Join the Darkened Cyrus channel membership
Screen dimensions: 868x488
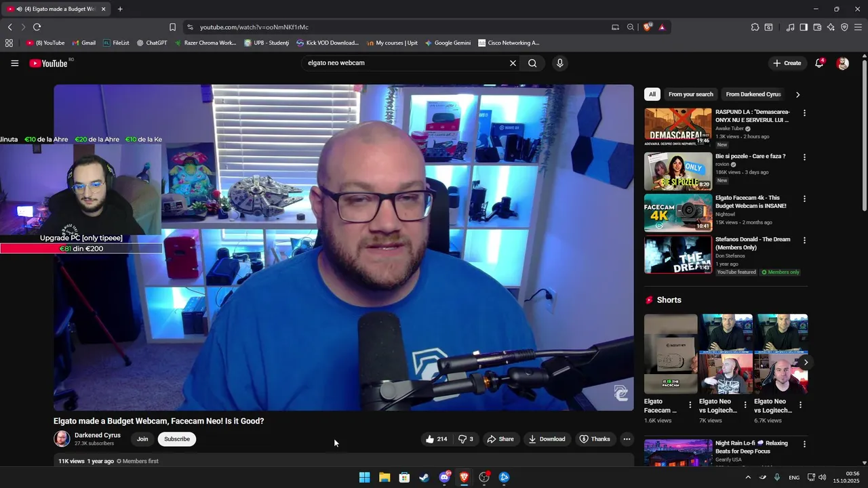[x=142, y=439]
